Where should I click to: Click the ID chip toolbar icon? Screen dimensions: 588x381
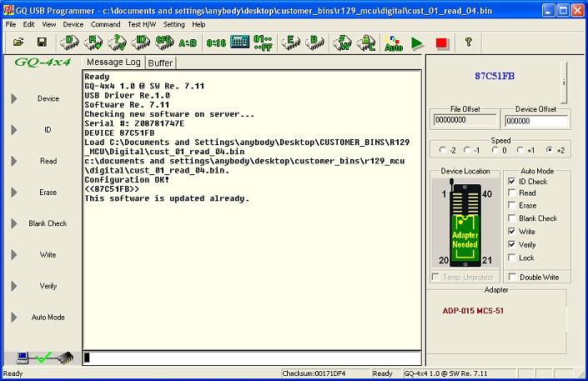[141, 42]
